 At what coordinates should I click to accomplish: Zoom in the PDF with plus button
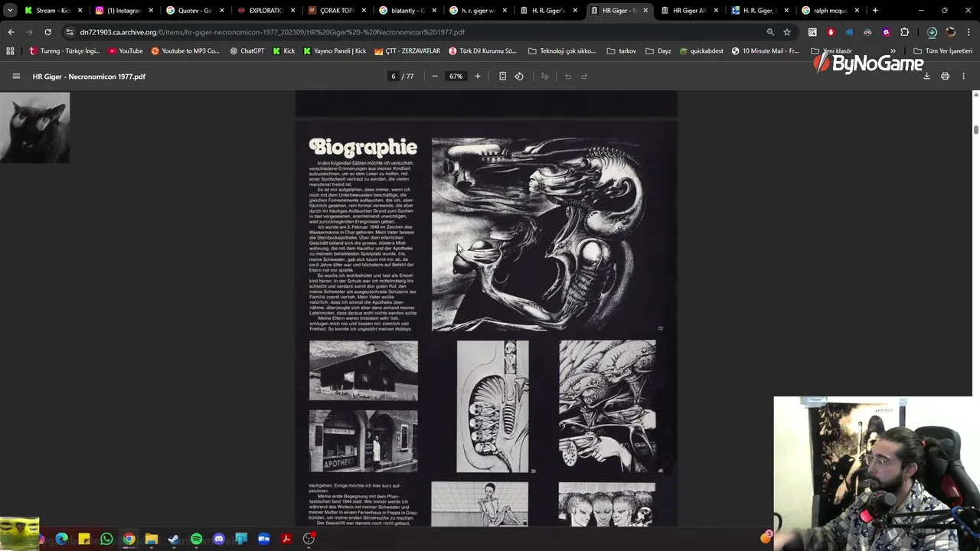(478, 77)
